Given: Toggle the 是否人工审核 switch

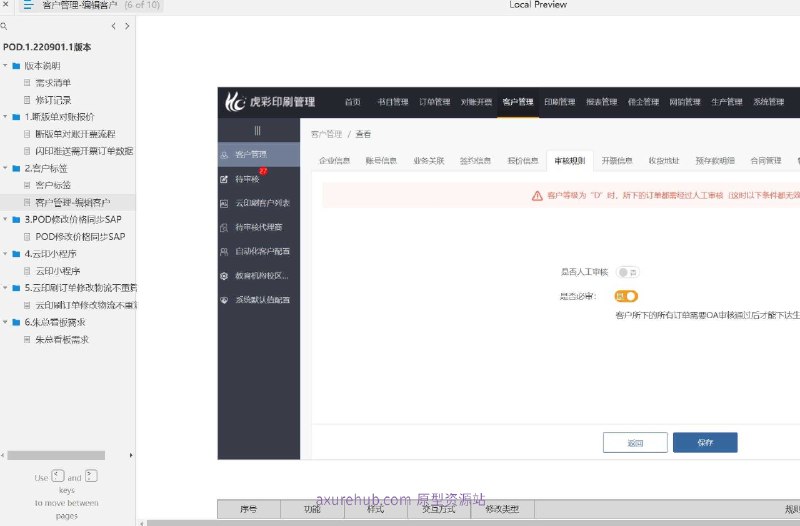Looking at the screenshot, I should [x=627, y=272].
